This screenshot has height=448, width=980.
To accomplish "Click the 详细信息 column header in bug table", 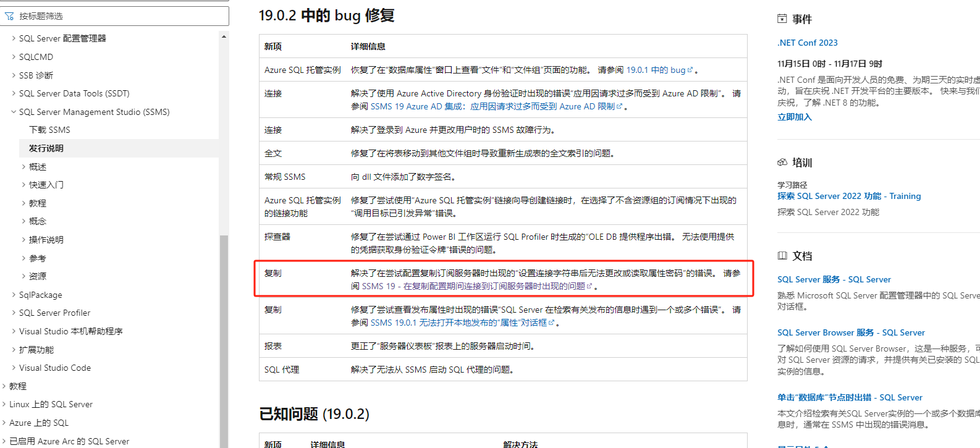I will [368, 46].
